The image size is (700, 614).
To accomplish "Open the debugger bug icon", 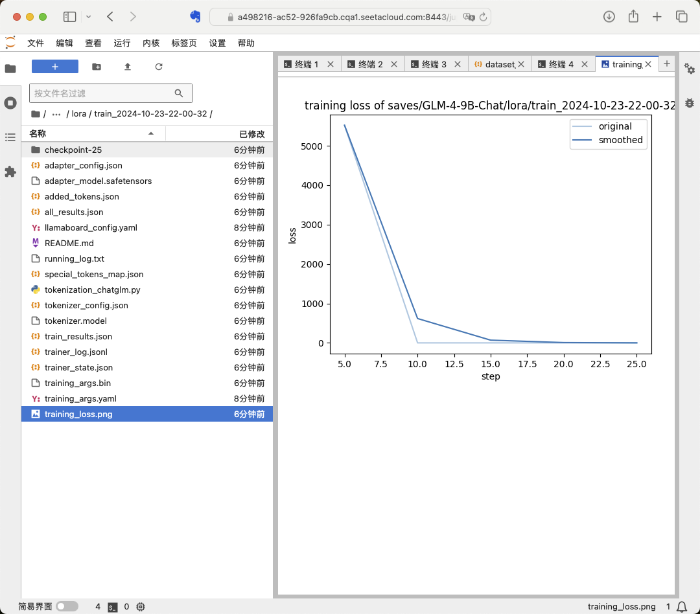I will [690, 103].
